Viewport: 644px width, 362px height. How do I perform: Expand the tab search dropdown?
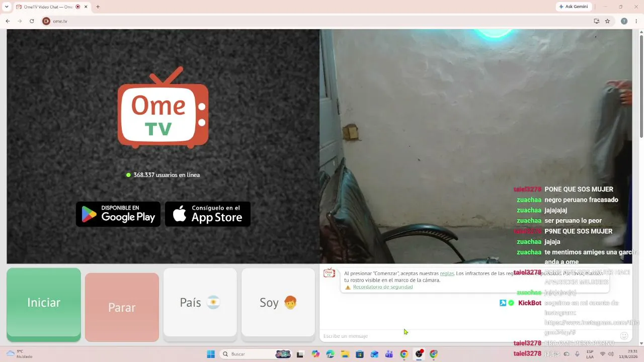click(x=7, y=7)
